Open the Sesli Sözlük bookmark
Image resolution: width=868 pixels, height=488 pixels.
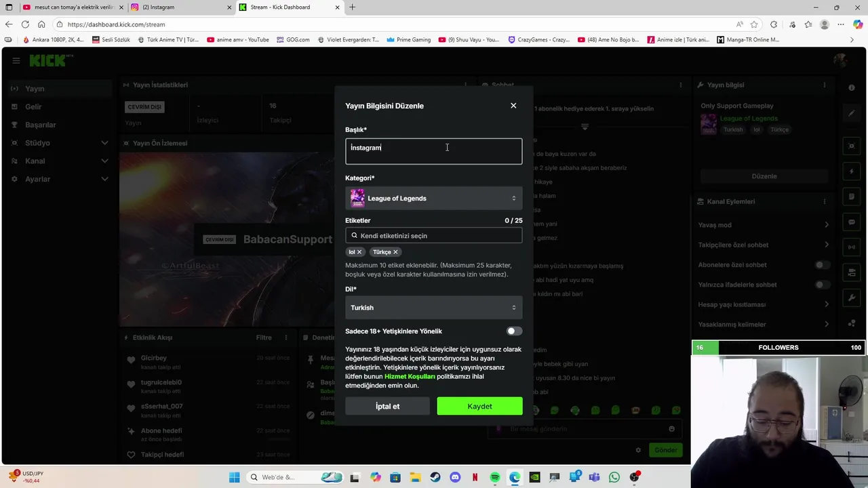[x=111, y=39]
